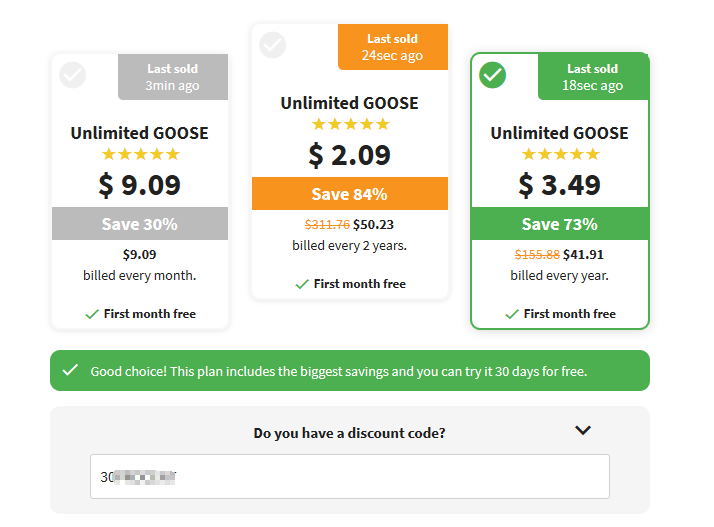714x527 pixels.
Task: Click the discount code input field
Action: click(x=350, y=476)
